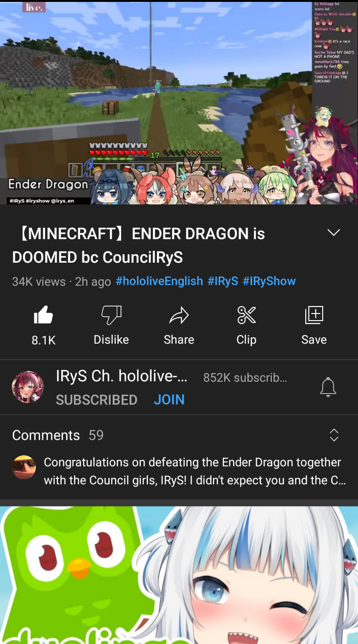Tap the IRyS Ch. hololive channel name
The height and width of the screenshot is (644, 358).
pyautogui.click(x=122, y=376)
